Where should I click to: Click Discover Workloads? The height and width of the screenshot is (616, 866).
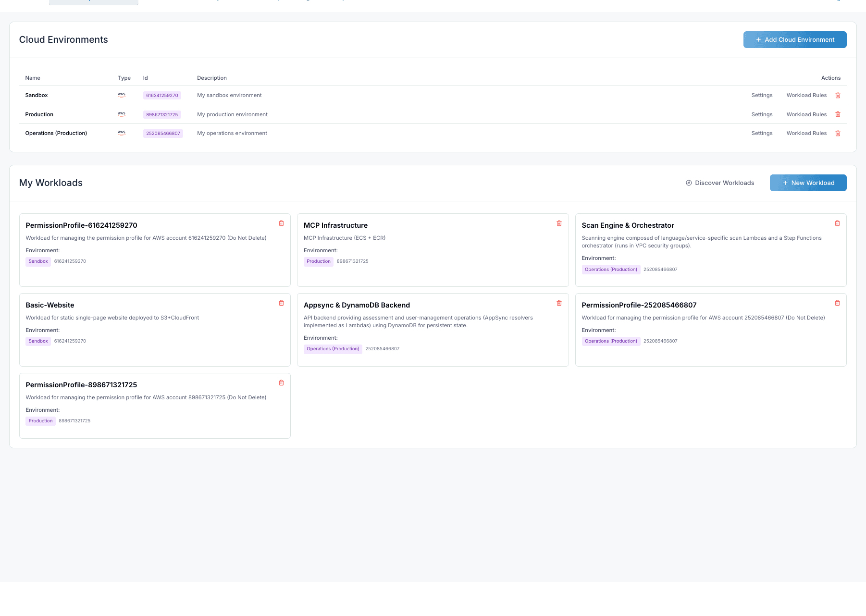coord(724,183)
